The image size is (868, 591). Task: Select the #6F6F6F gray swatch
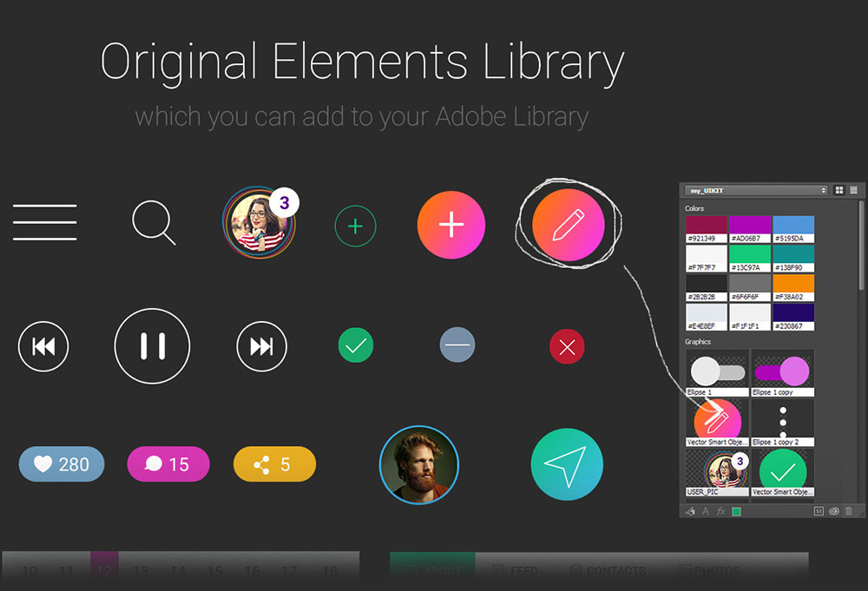pyautogui.click(x=750, y=288)
